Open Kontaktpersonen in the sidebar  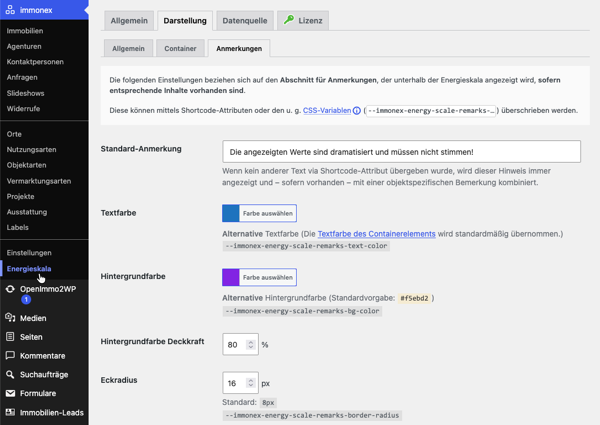tap(35, 62)
